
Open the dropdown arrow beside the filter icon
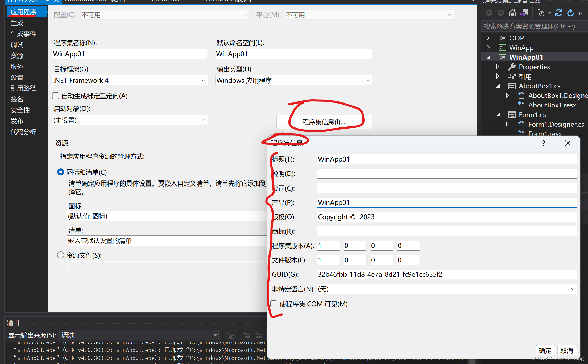tap(549, 13)
